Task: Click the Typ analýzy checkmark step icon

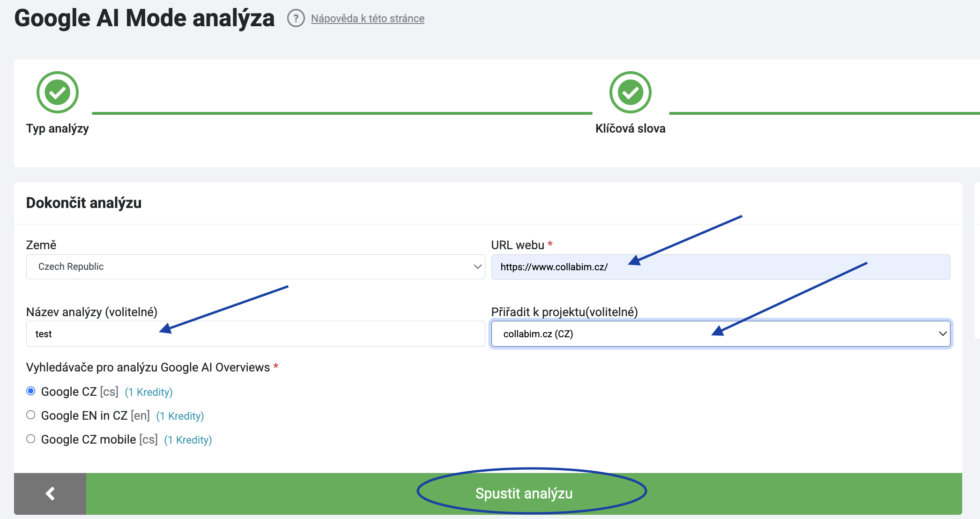Action: pos(58,92)
